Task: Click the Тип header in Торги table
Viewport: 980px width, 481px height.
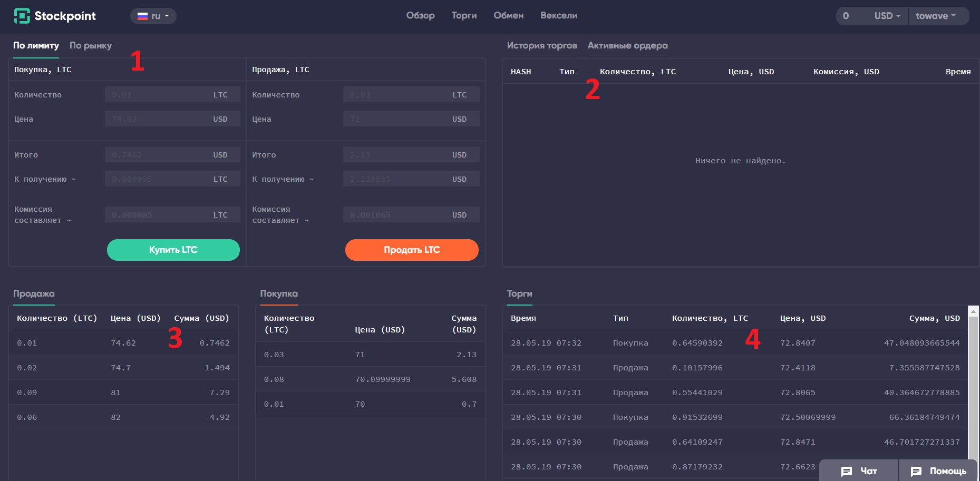Action: [x=620, y=318]
